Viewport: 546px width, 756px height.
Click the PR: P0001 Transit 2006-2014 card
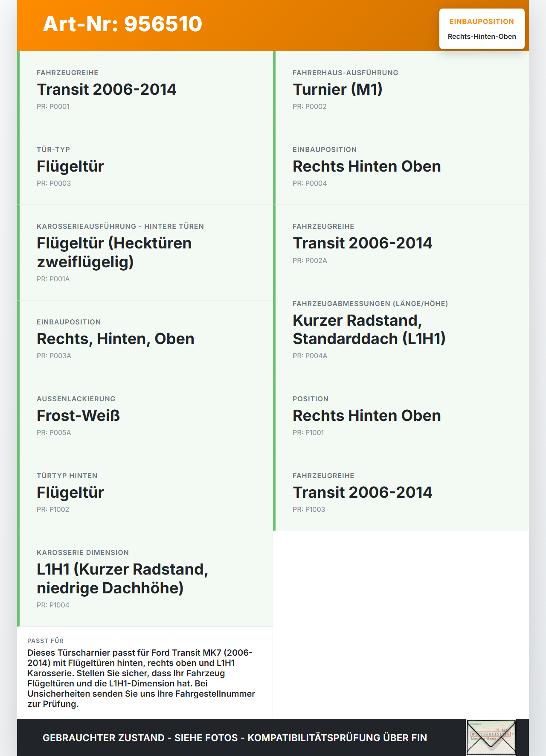145,90
